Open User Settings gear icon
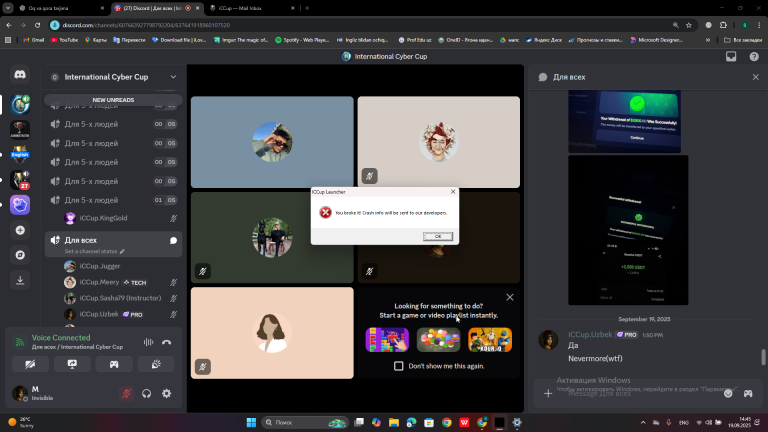 [x=167, y=393]
